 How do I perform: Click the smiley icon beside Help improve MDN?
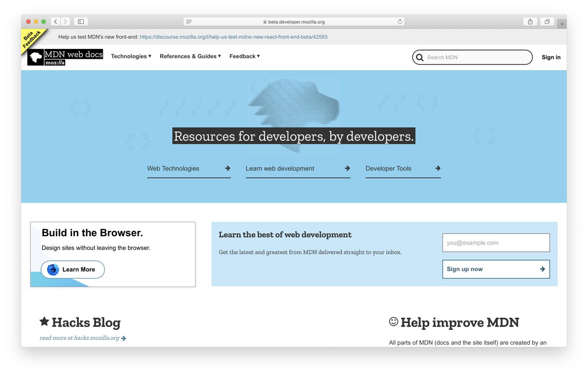coord(393,322)
